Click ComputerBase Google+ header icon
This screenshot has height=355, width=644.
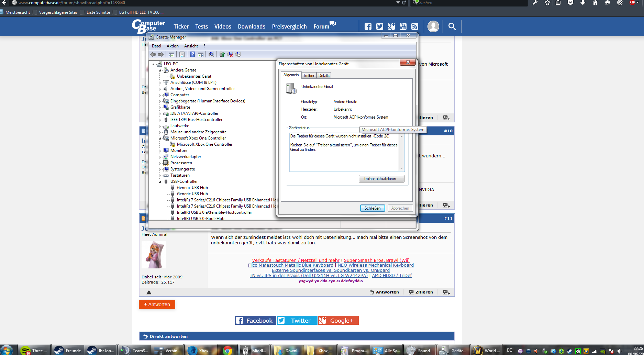coord(391,26)
